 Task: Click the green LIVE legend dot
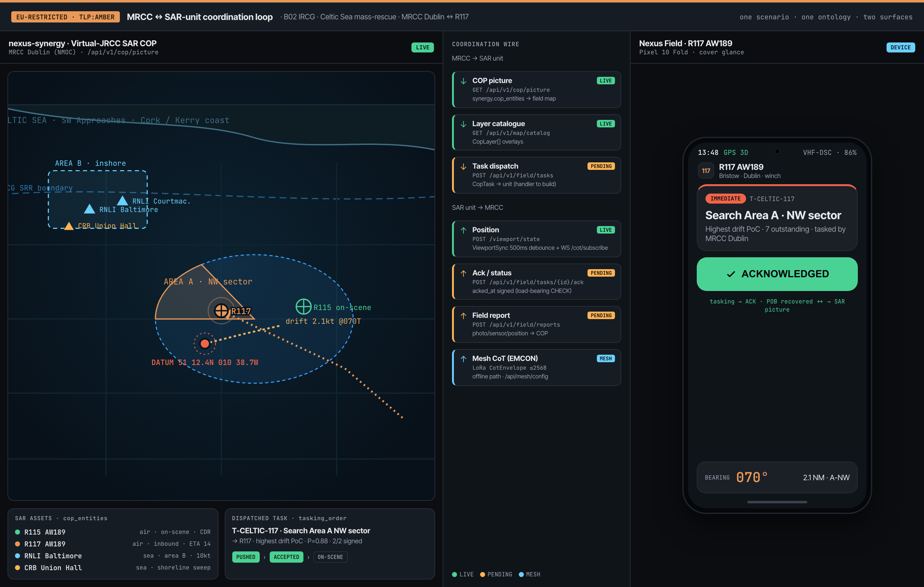[x=455, y=574]
